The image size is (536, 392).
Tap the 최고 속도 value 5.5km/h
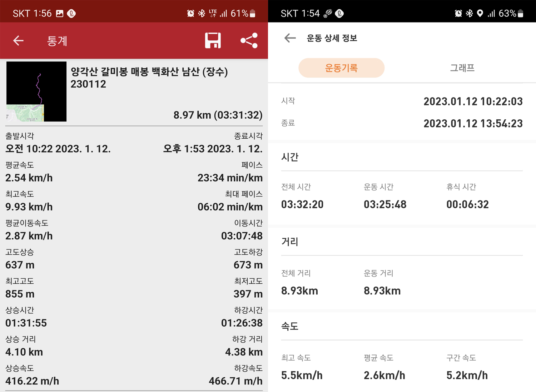[302, 375]
